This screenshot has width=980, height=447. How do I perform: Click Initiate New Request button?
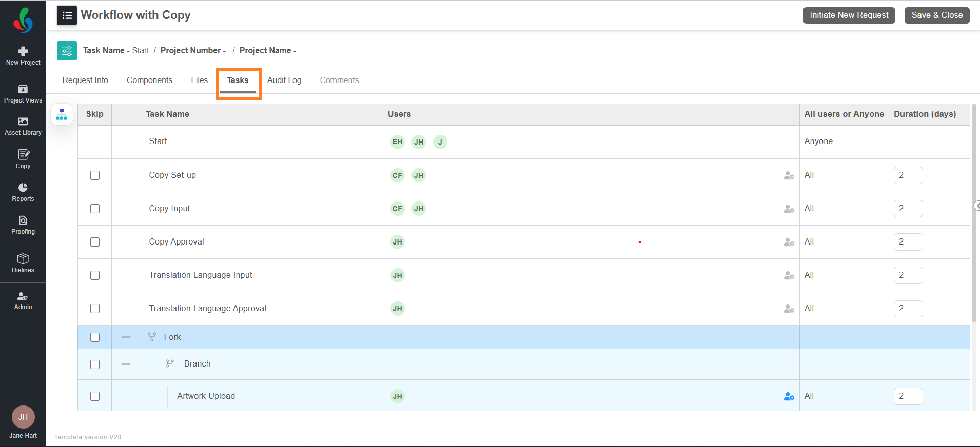pos(849,15)
